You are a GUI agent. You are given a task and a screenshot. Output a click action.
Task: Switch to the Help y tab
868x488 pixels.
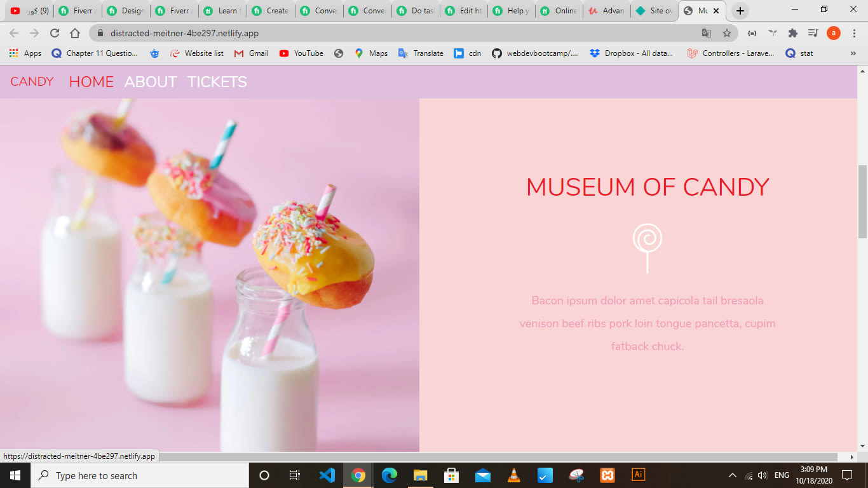[512, 11]
